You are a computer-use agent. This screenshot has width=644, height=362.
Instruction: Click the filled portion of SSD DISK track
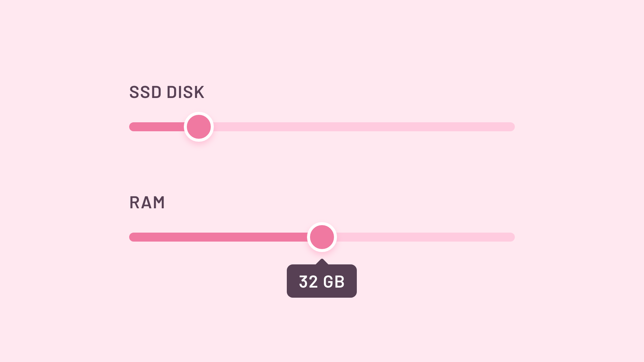(157, 127)
